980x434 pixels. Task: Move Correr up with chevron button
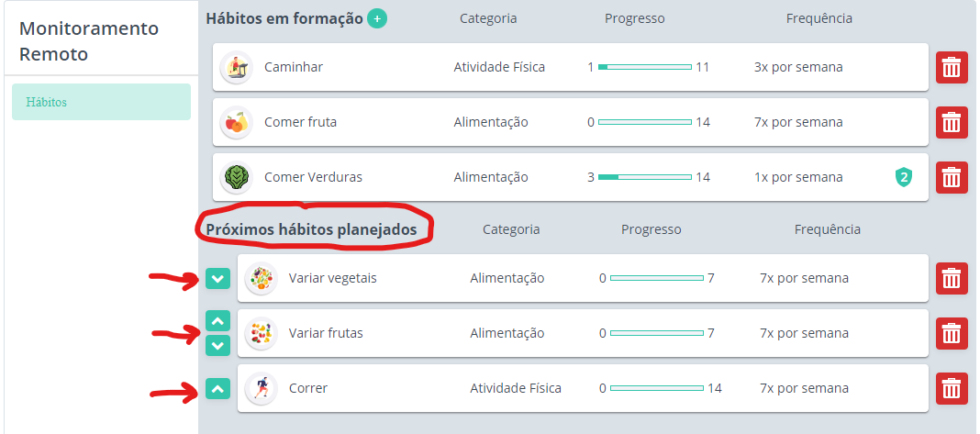(217, 388)
